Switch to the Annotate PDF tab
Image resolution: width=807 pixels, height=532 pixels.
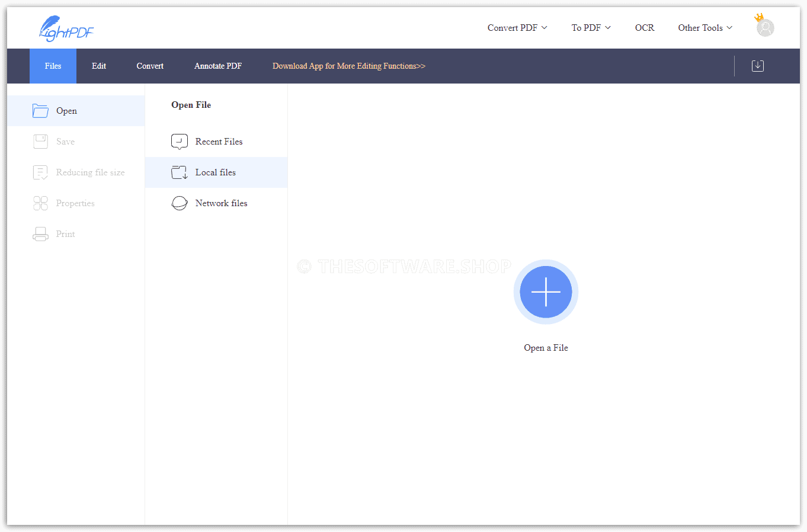pos(218,66)
